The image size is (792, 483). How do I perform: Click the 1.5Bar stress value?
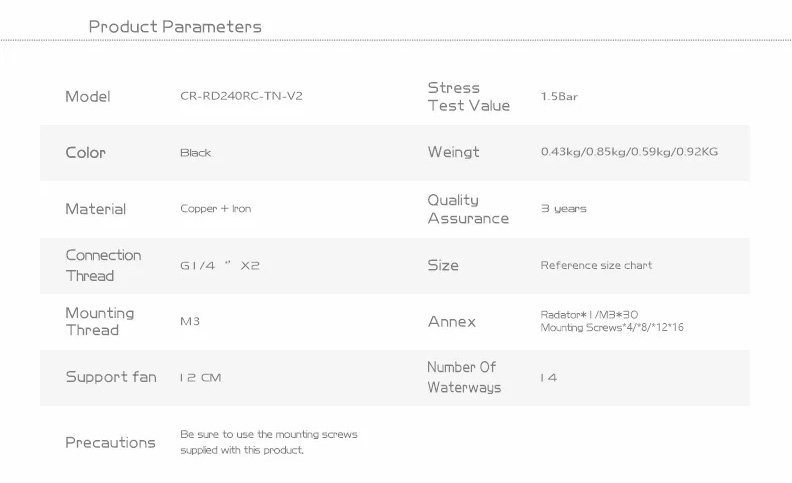pos(559,96)
